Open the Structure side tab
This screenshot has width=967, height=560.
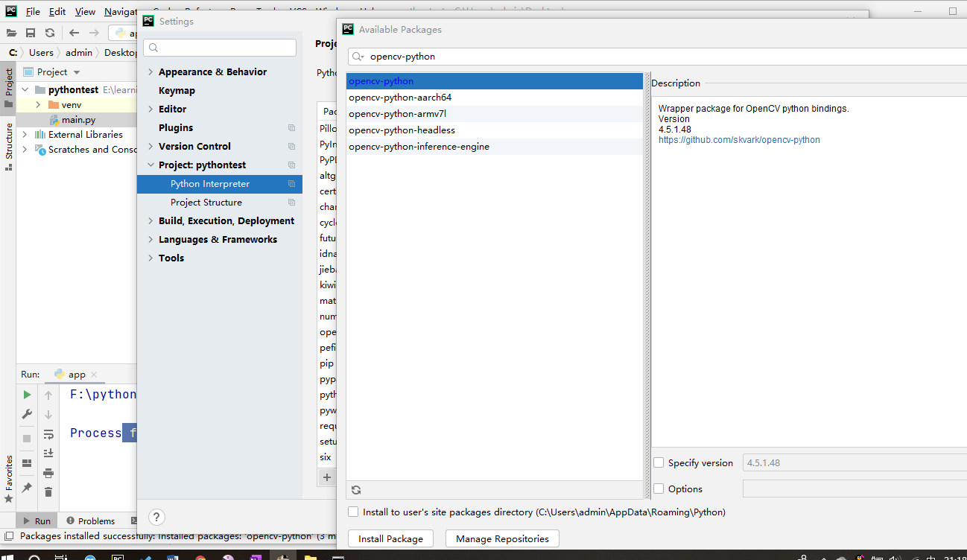pos(9,147)
